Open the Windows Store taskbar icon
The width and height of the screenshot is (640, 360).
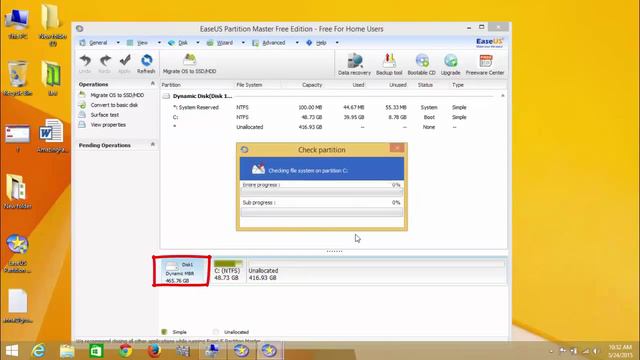tap(96, 351)
